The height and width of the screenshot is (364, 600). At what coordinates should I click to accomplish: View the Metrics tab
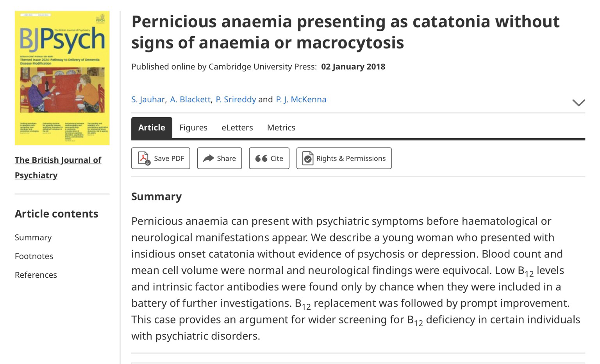coord(281,128)
